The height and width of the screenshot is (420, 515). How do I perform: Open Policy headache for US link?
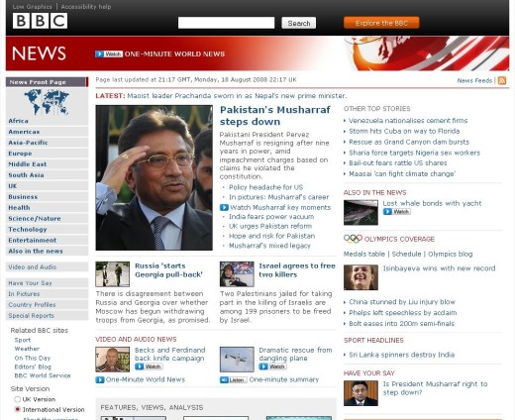point(265,187)
